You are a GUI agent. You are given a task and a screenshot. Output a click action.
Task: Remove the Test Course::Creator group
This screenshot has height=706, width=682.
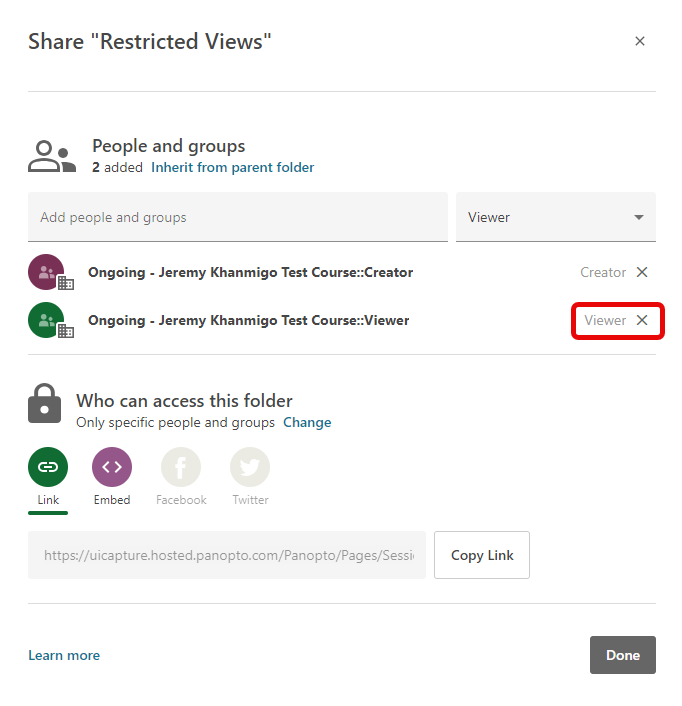coord(642,272)
